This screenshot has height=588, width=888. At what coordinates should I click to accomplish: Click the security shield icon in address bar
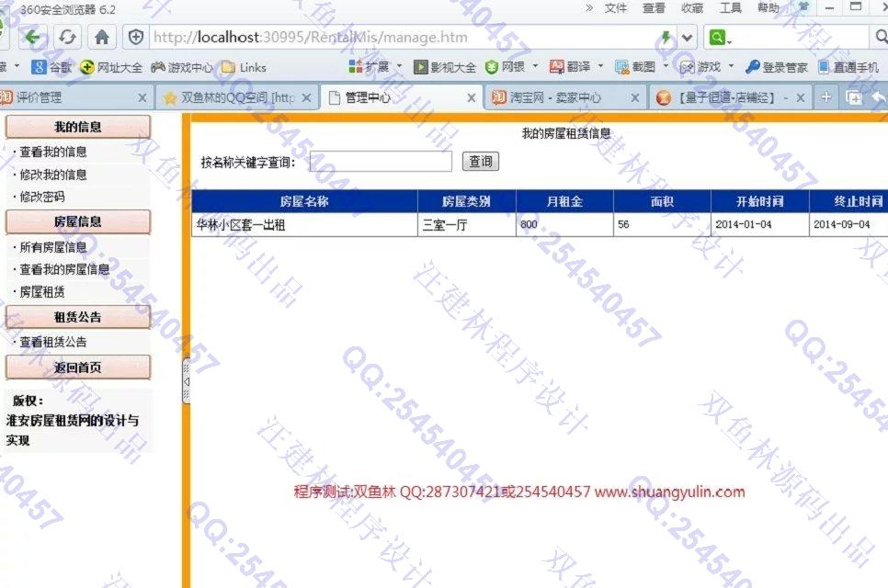tap(136, 38)
